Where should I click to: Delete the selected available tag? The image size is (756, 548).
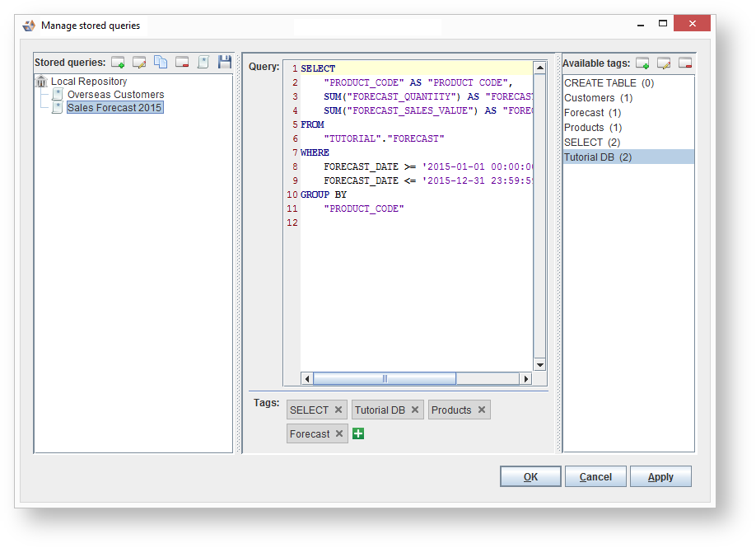pos(685,63)
